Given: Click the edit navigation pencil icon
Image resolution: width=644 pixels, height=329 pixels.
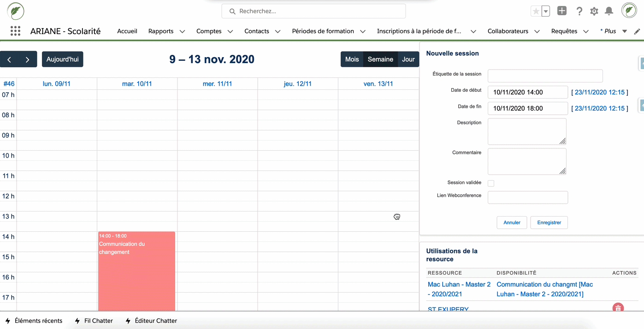Looking at the screenshot, I should pyautogui.click(x=637, y=31).
